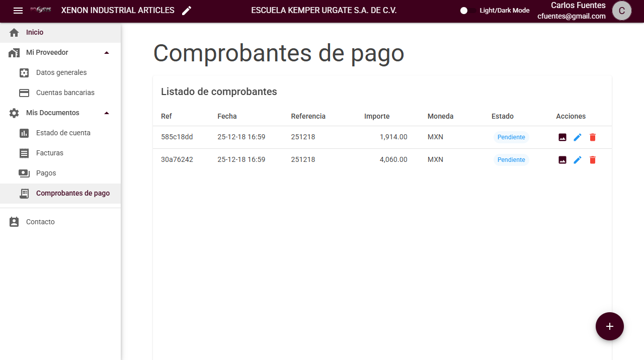The image size is (644, 360).
Task: Collapse the Mi Proveedor section
Action: pos(106,53)
